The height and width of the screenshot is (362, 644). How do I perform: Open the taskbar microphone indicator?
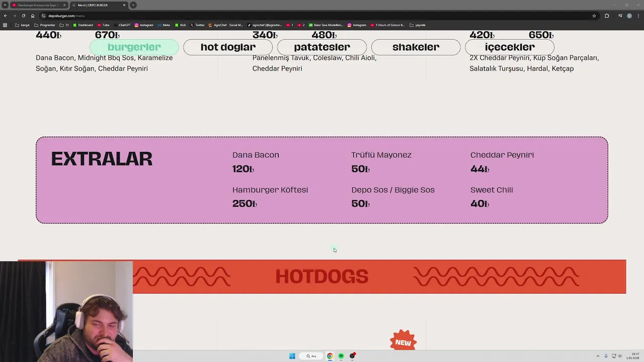click(x=606, y=356)
